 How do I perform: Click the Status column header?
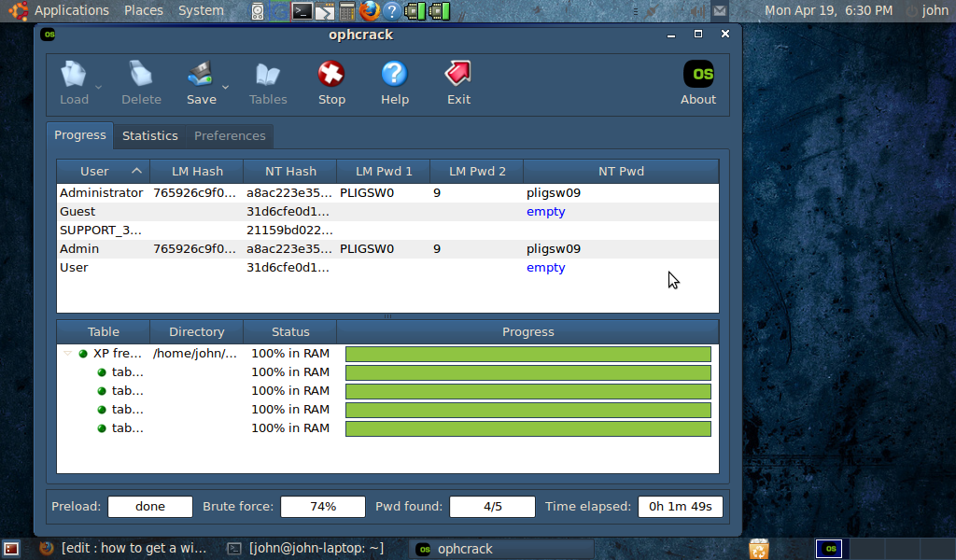point(290,332)
